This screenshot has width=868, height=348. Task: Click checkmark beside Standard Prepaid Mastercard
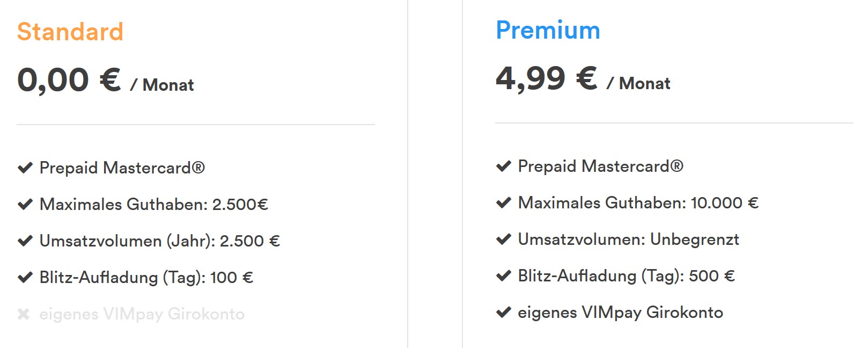25,168
